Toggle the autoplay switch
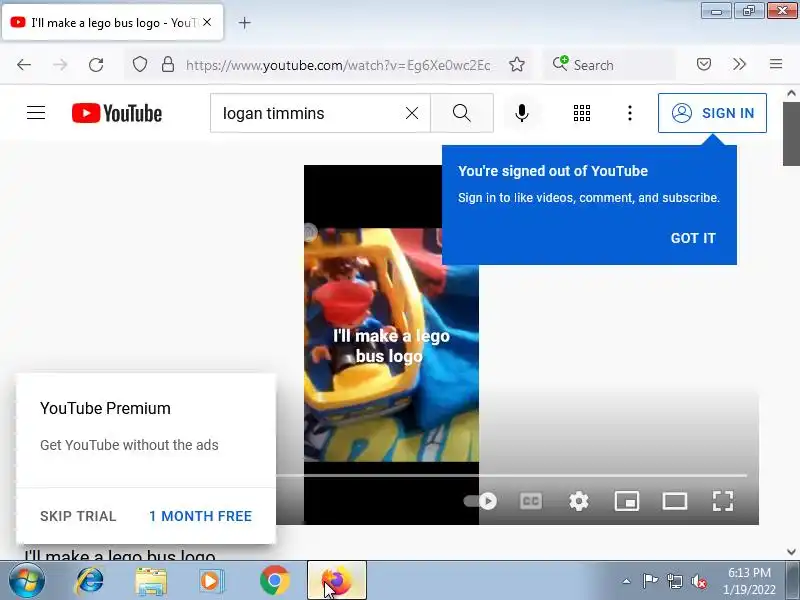Screen dimensions: 800x600 tap(480, 501)
